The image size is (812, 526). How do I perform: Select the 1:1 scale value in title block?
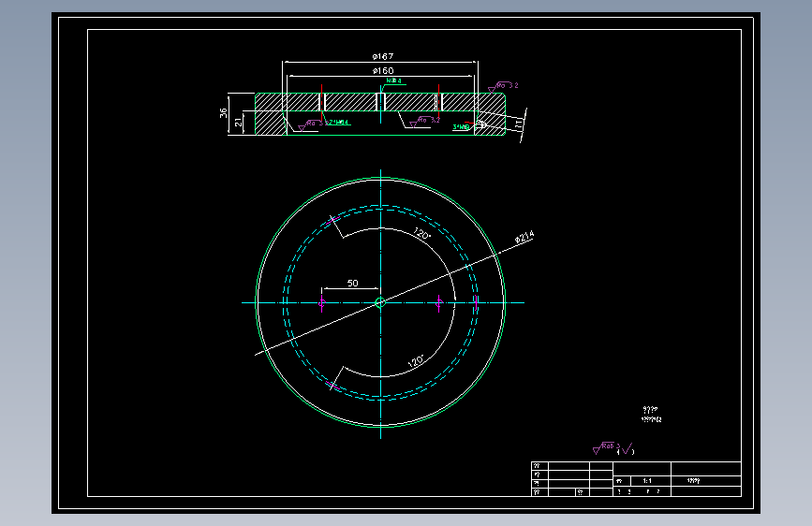click(647, 481)
